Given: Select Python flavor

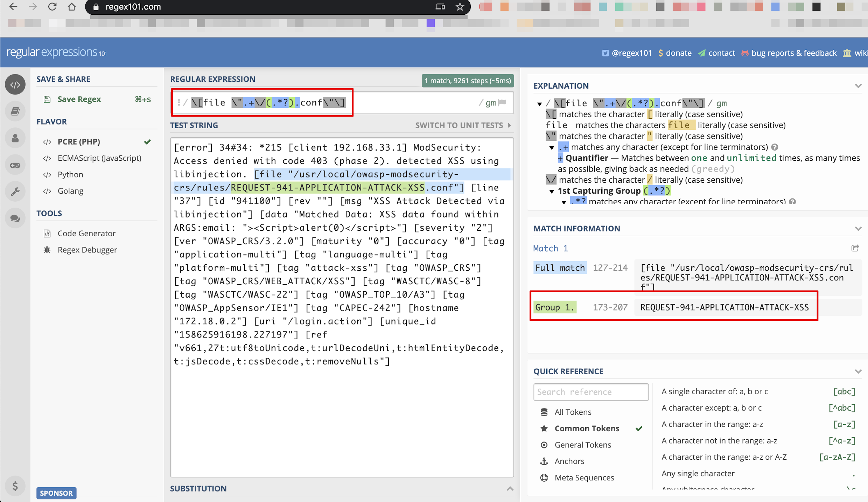Looking at the screenshot, I should 70,175.
